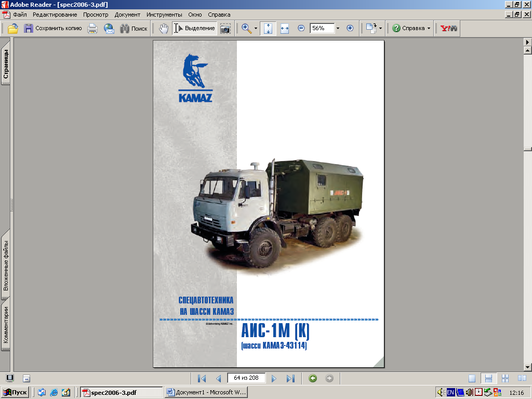This screenshot has width=532, height=399.
Task: Go back to previous view green arrow
Action: coord(313,378)
